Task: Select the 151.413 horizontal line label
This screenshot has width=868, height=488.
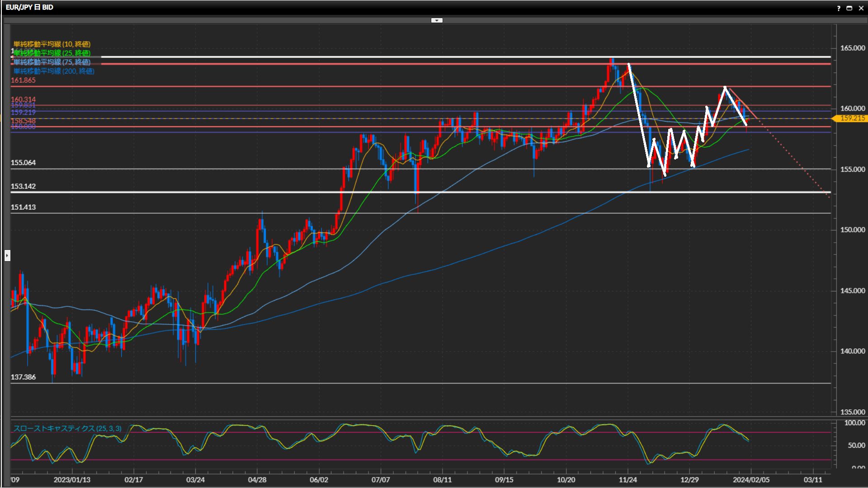Action: 23,207
